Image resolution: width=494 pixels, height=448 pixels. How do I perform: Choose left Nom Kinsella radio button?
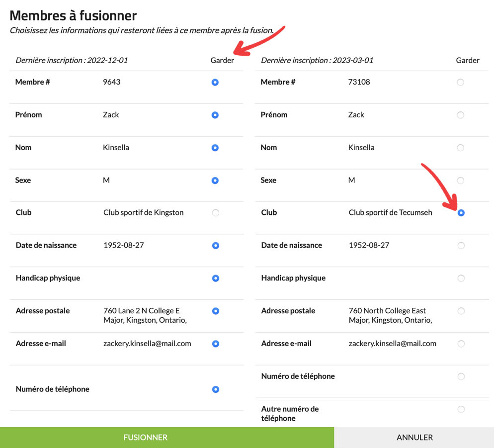coord(215,148)
